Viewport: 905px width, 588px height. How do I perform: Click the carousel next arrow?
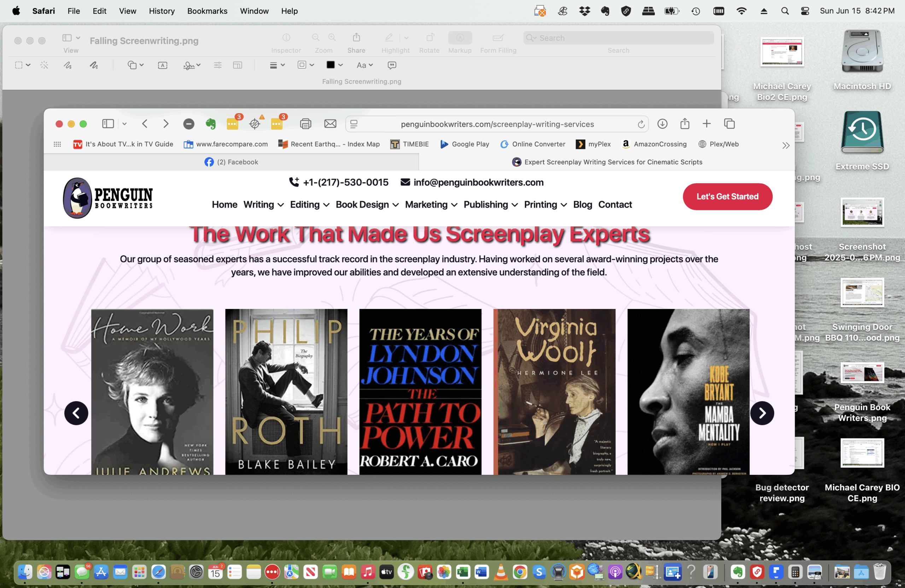[762, 413]
